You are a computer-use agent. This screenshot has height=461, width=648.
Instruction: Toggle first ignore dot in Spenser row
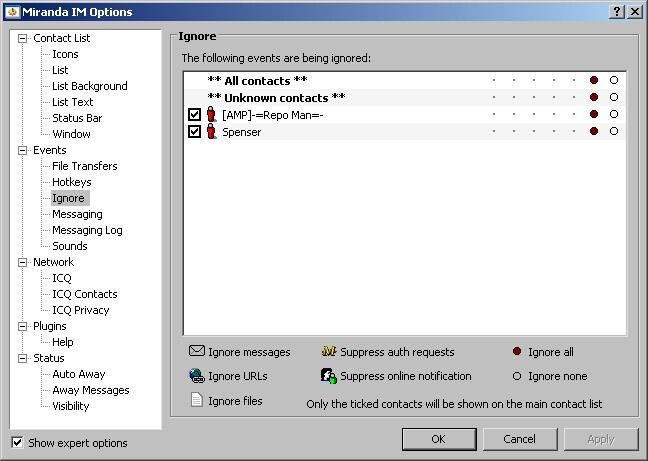coord(493,131)
